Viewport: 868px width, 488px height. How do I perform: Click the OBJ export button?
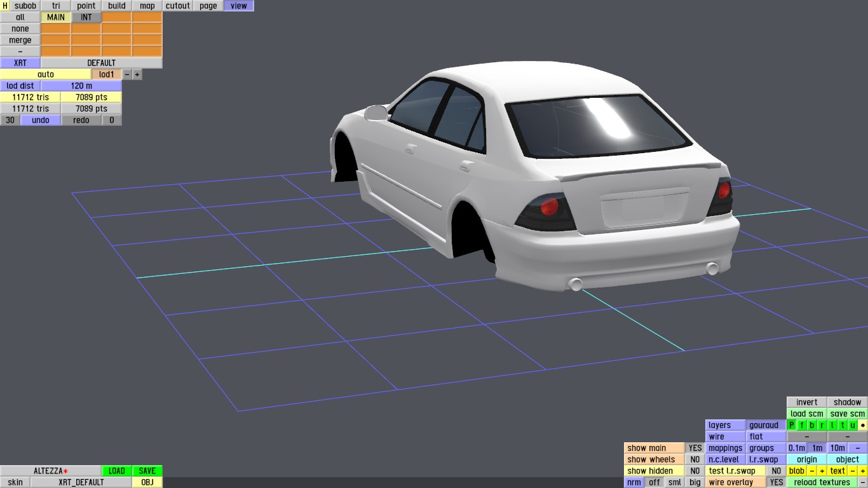point(147,482)
